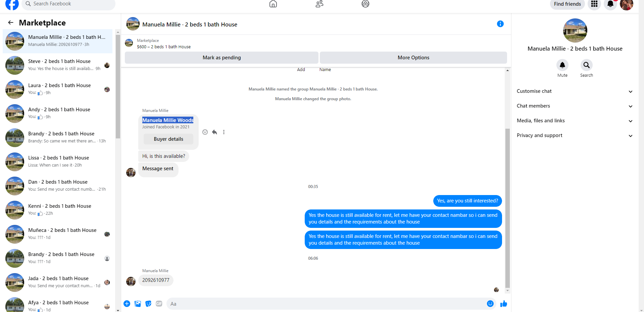Focus the message input box

coord(331,304)
